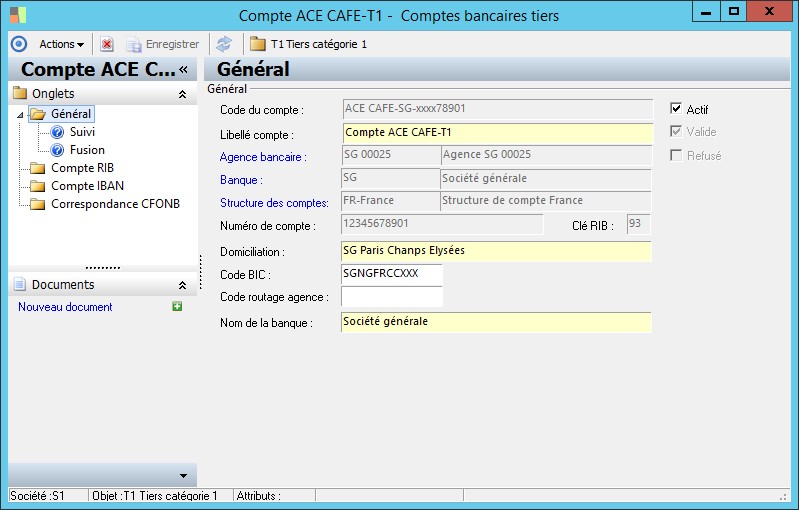Open Correspondance CFONB in tree
Image resolution: width=799 pixels, height=510 pixels.
115,204
